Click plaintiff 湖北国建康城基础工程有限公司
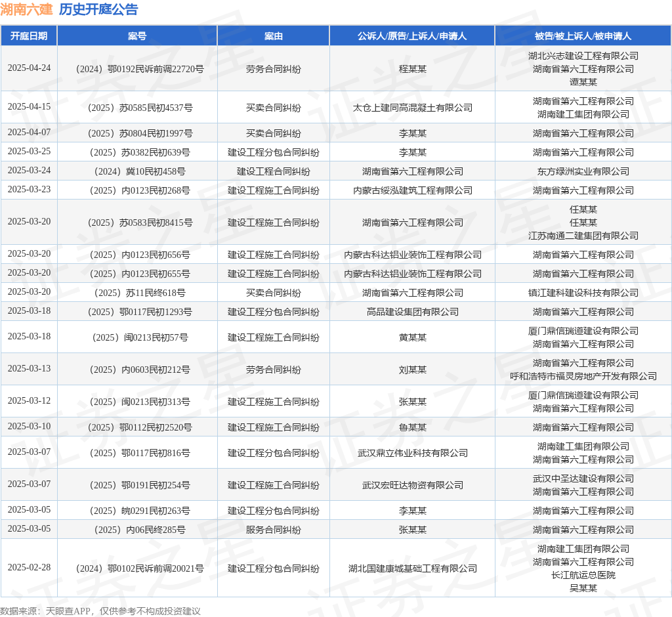Screen dimensions: 672x617 tap(412, 568)
